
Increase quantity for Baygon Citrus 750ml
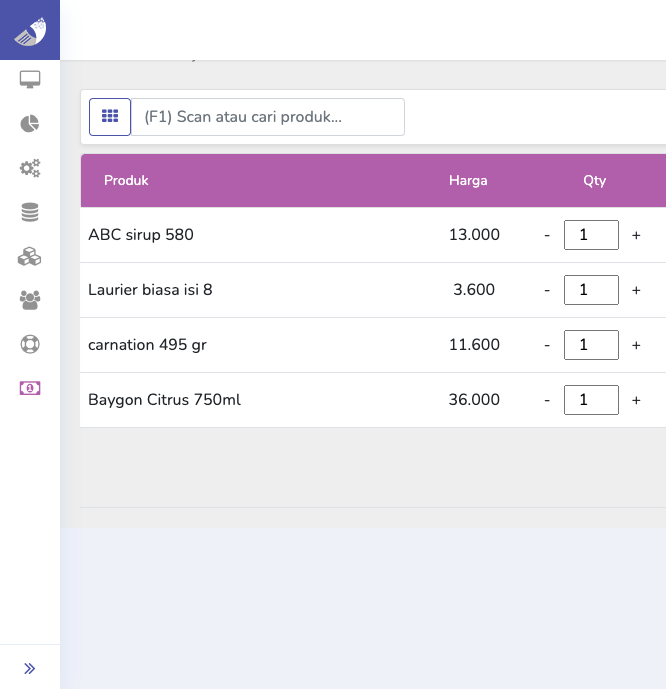click(x=636, y=400)
